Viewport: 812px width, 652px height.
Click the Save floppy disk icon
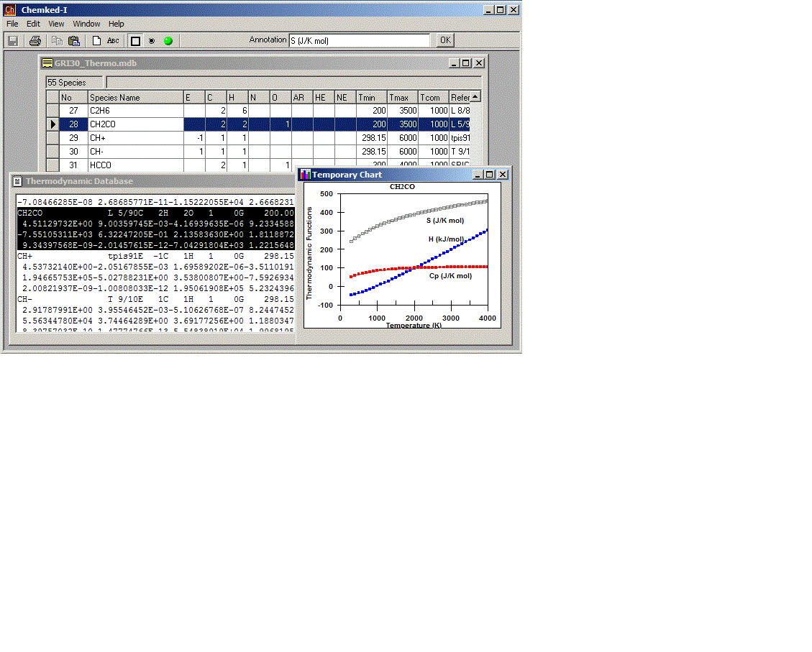13,41
